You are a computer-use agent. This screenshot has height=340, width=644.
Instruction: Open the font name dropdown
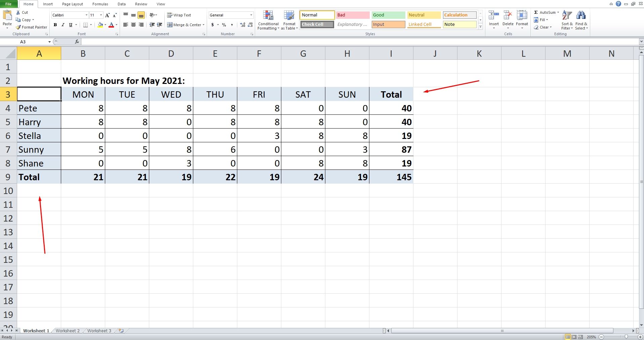[86, 15]
